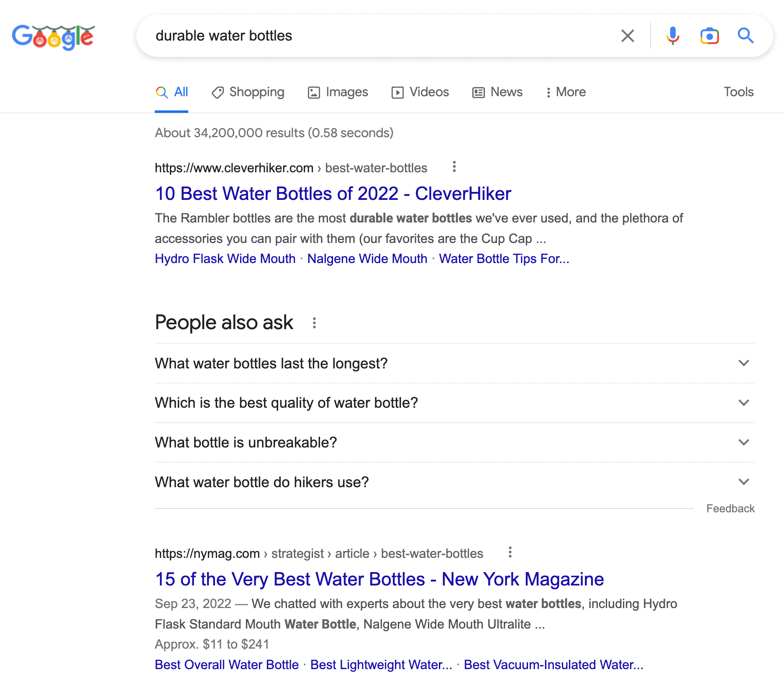Click the Nalgene Wide Mouth sitelink

coord(367,259)
